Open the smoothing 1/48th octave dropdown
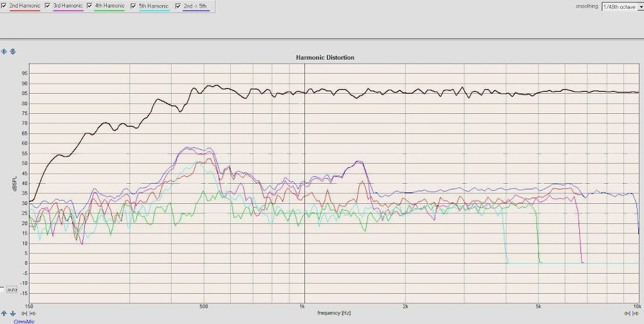The image size is (644, 324). pos(623,7)
